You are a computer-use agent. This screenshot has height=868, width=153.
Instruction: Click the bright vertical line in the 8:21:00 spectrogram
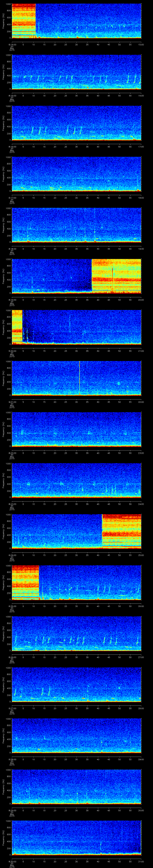point(79,378)
